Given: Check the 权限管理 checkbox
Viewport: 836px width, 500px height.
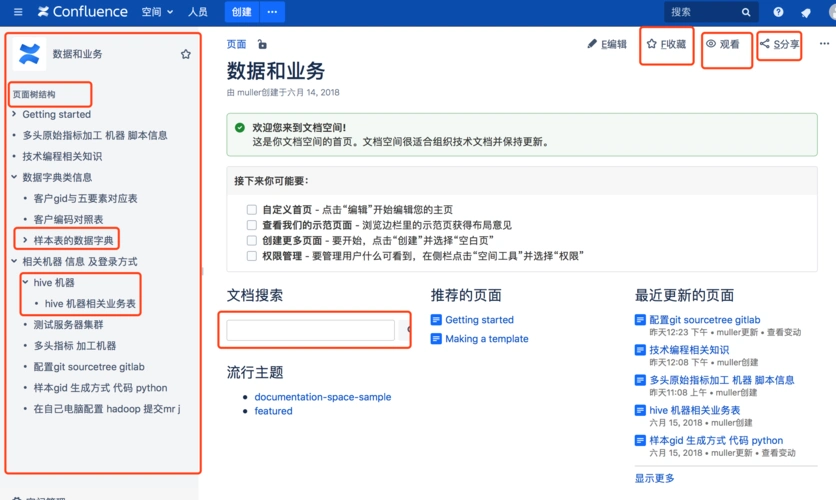Looking at the screenshot, I should [252, 256].
